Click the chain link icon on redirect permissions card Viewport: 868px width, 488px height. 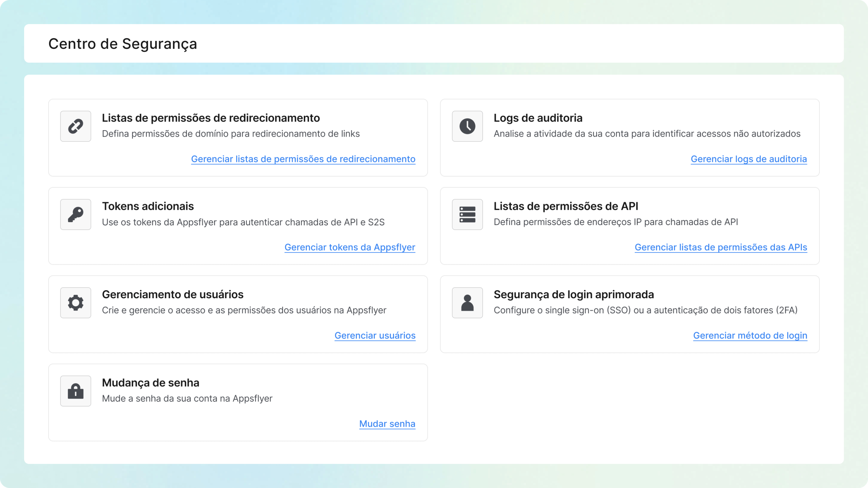tap(75, 126)
